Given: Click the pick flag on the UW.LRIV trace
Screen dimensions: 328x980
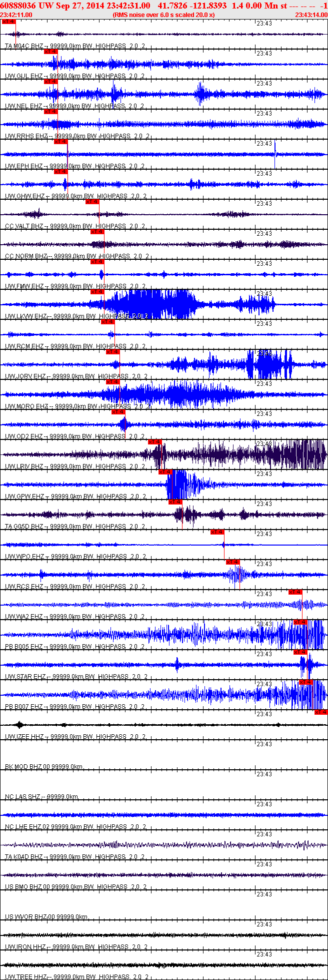Looking at the screenshot, I should click(x=154, y=442).
